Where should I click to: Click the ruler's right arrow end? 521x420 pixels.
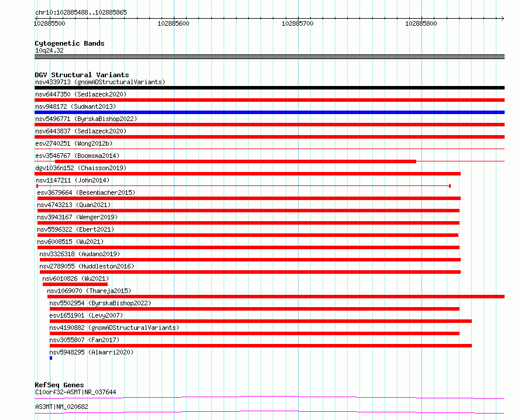503,18
